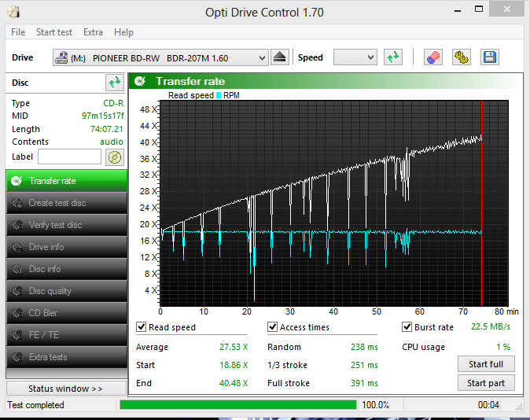Eject the disc with the eject button

point(279,57)
